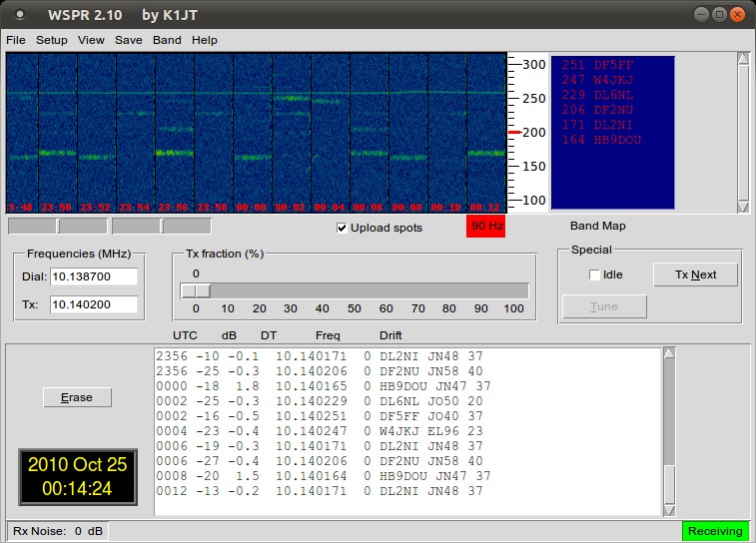Select DL2NI entry in the band map
756x543 pixels.
[x=597, y=125]
